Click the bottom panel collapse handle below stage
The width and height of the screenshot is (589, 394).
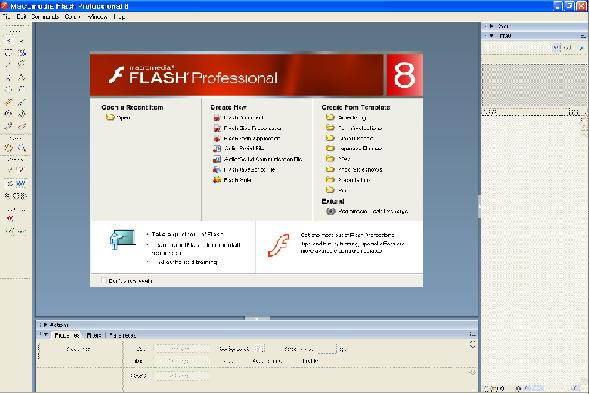point(257,318)
